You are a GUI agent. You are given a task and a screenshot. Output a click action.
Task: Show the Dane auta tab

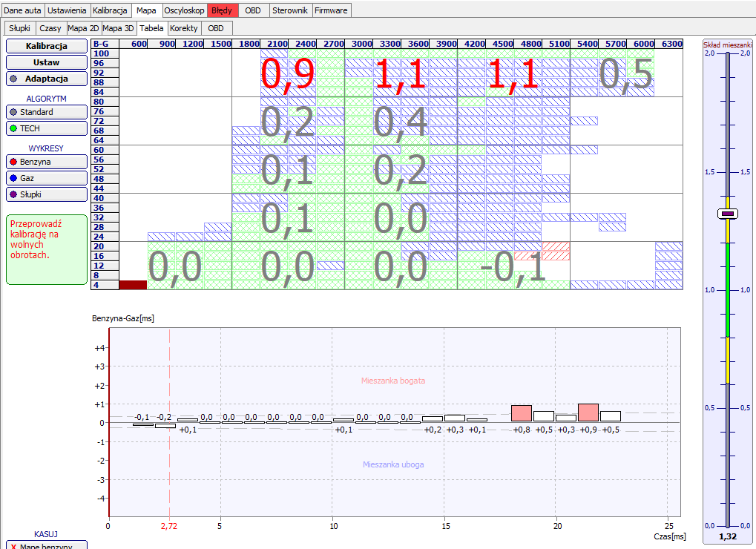[23, 10]
